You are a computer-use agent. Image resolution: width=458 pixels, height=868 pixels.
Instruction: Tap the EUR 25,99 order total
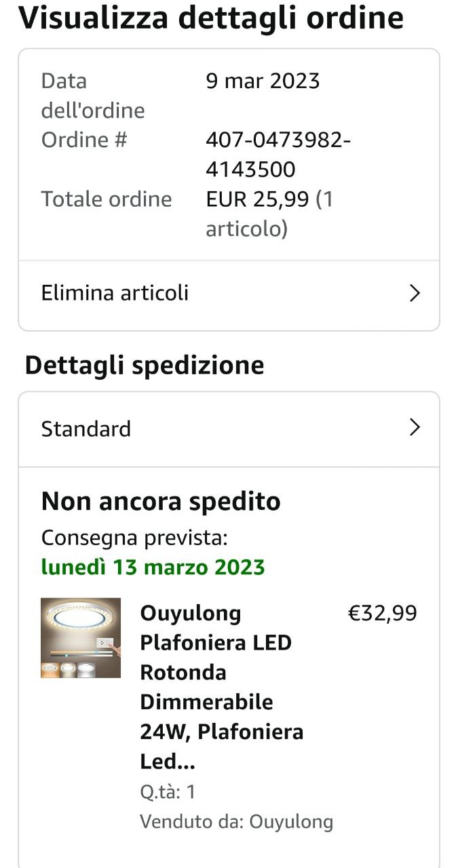coord(258,199)
